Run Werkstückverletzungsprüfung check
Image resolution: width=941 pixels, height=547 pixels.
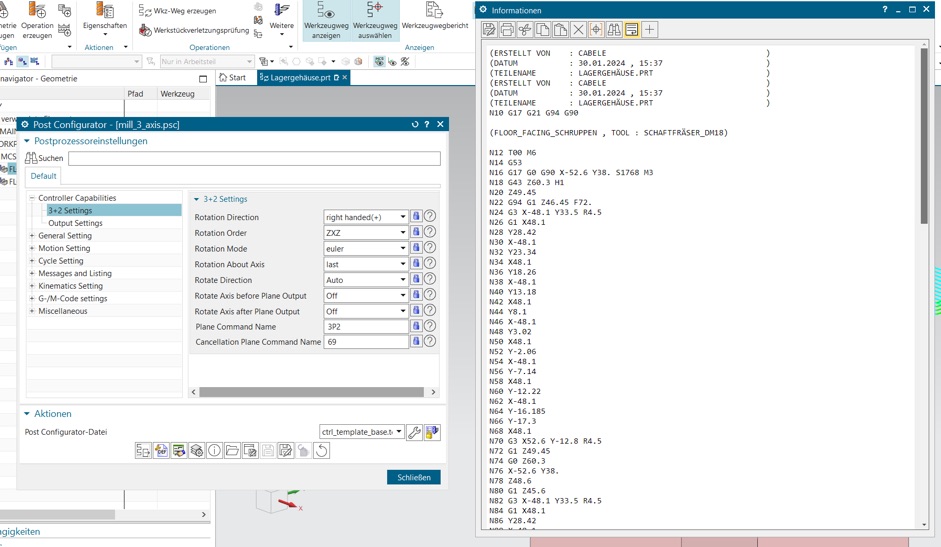194,30
